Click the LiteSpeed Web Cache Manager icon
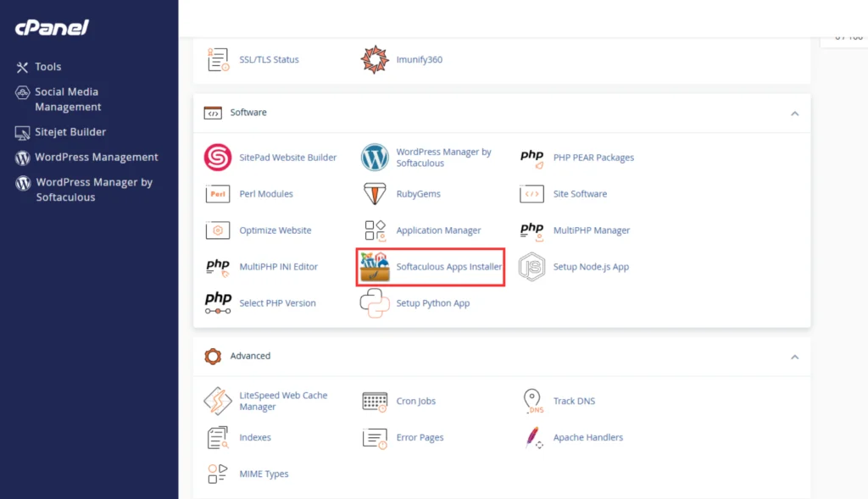Viewport: 868px width, 499px height. [x=218, y=401]
